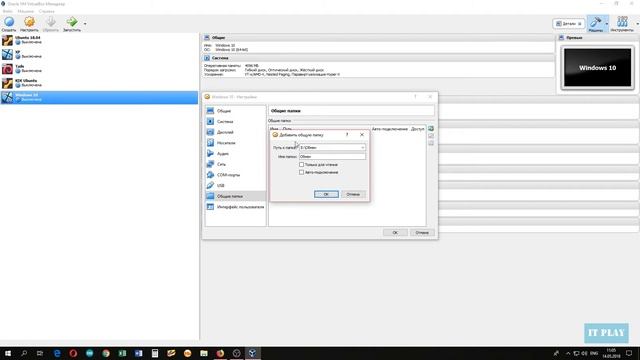Image resolution: width=640 pixels, height=360 pixels.
Task: Open File Explorer from taskbar
Action: (x=204, y=353)
